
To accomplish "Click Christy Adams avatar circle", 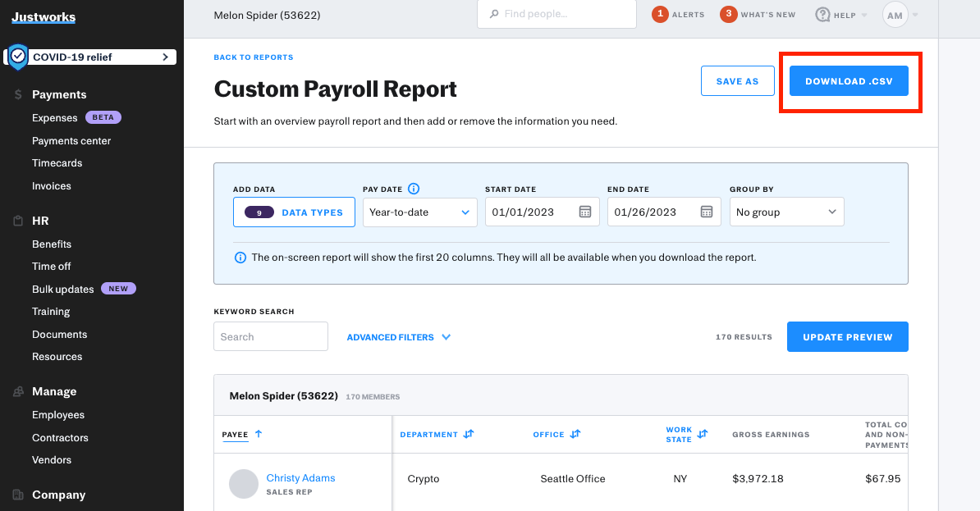I will tap(244, 484).
